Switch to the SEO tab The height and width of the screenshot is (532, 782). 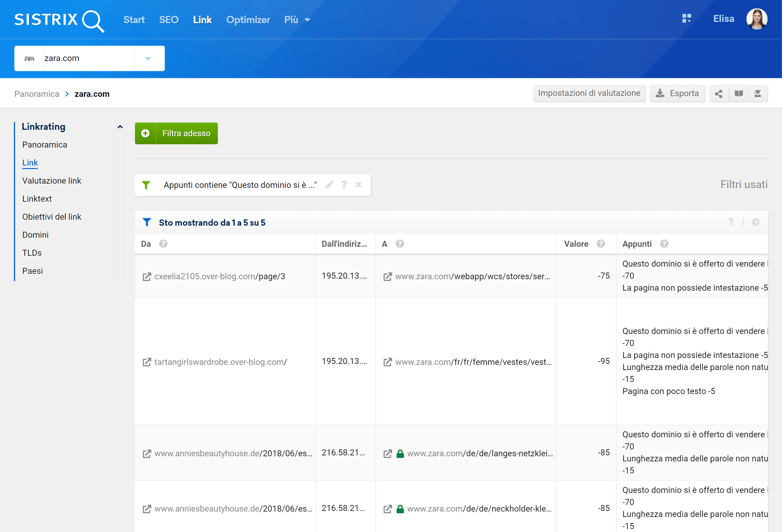tap(168, 20)
